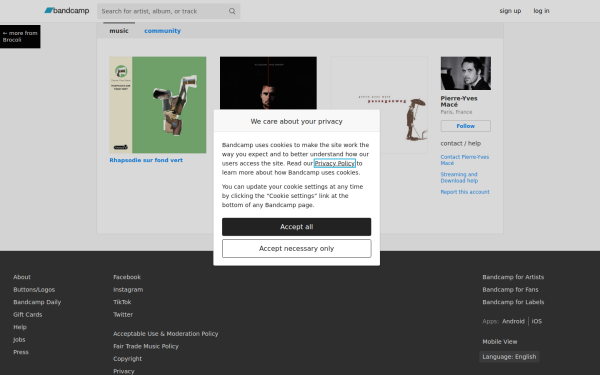This screenshot has height=375, width=600.
Task: Open Bandcamp Daily footer link
Action: pos(37,302)
